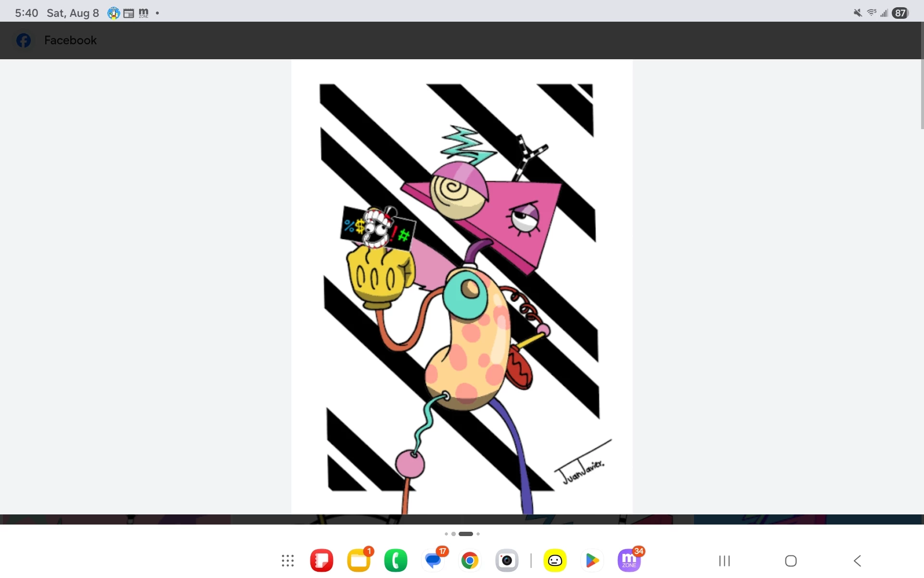924x578 pixels.
Task: Open the artwork image by JuanJavier
Action: (462, 287)
